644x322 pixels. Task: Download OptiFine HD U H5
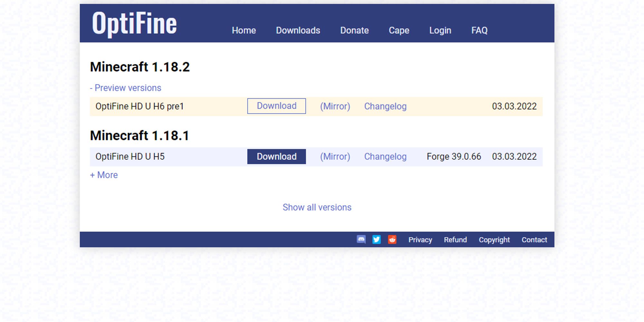(276, 156)
